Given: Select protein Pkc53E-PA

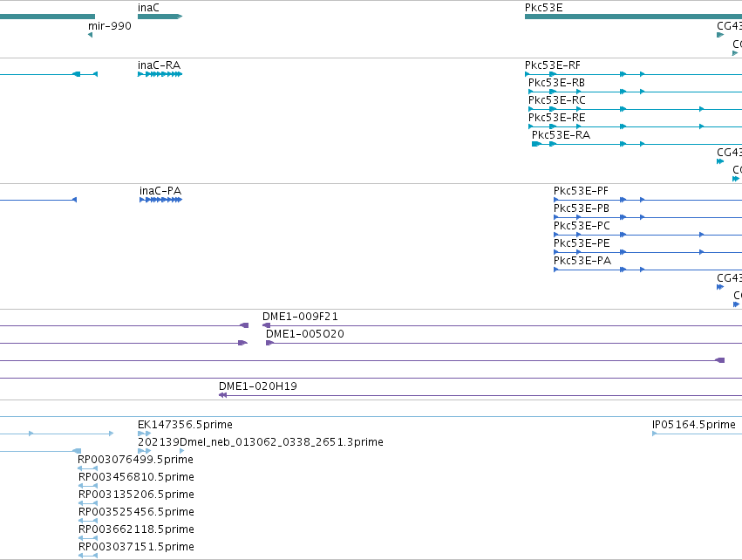Looking at the screenshot, I should (x=582, y=261).
